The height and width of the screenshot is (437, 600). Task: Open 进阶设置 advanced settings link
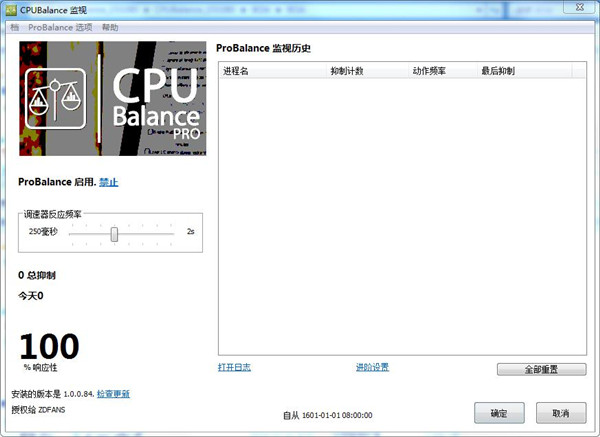coord(372,367)
